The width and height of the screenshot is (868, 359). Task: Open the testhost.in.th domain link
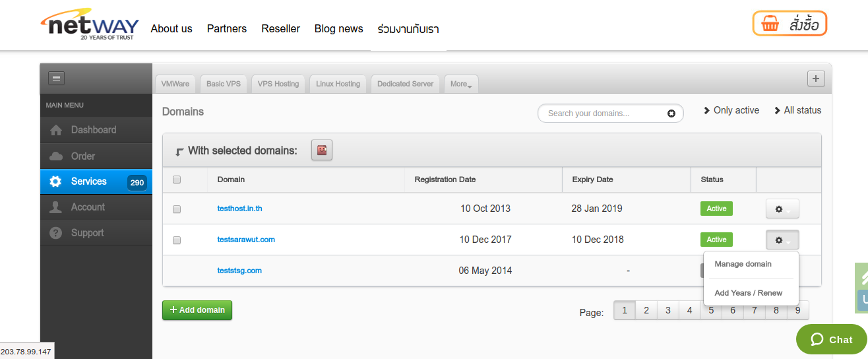(240, 209)
